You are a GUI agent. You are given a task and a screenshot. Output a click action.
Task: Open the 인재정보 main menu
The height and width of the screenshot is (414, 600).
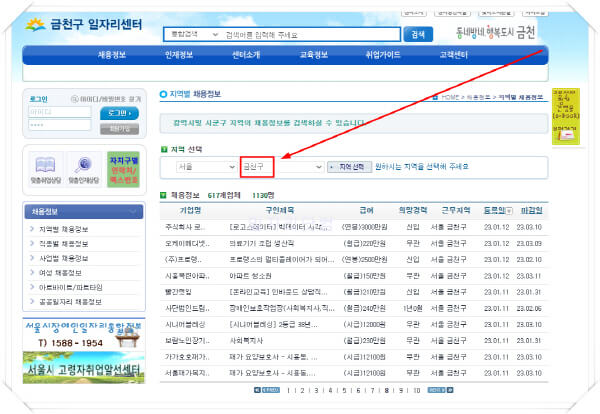click(179, 55)
